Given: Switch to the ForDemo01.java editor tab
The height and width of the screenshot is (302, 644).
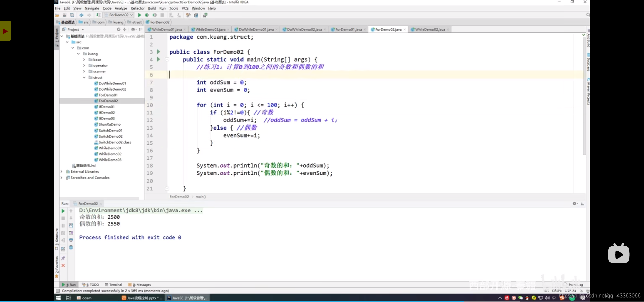Looking at the screenshot, I should click(348, 30).
